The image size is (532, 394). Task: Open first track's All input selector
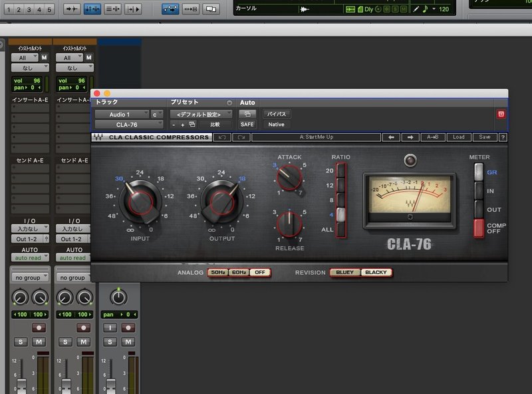coord(25,58)
